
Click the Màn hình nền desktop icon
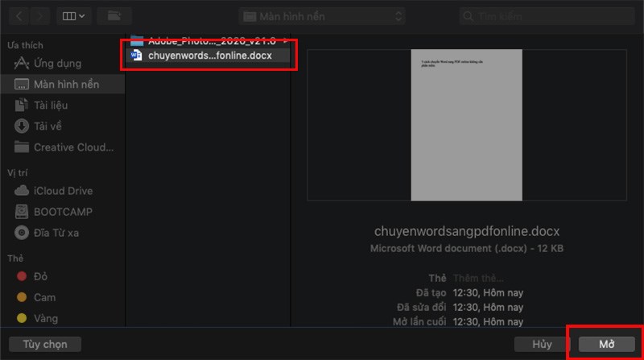[22, 85]
